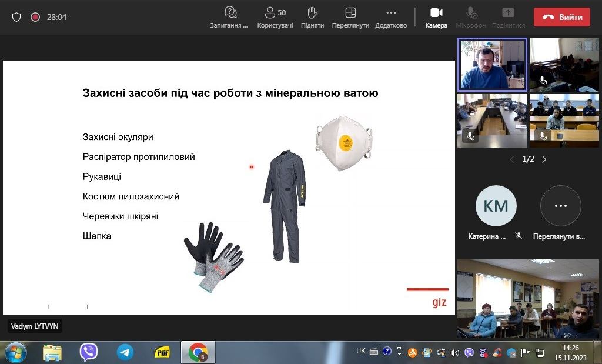Leave the meeting with the Вийти button

(561, 17)
